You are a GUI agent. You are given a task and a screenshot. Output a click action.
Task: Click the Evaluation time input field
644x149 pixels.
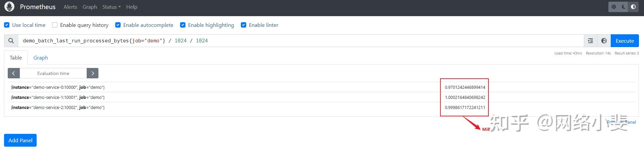tap(53, 73)
